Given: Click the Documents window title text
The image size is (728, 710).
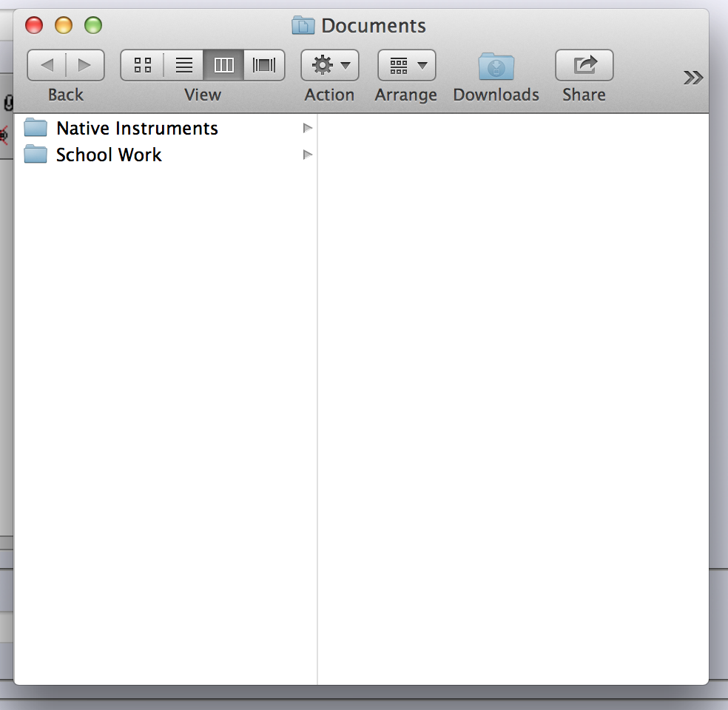Looking at the screenshot, I should pyautogui.click(x=374, y=26).
